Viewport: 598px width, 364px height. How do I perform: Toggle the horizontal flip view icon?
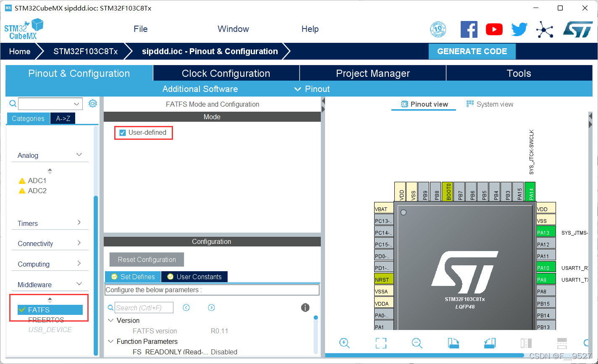click(x=526, y=343)
